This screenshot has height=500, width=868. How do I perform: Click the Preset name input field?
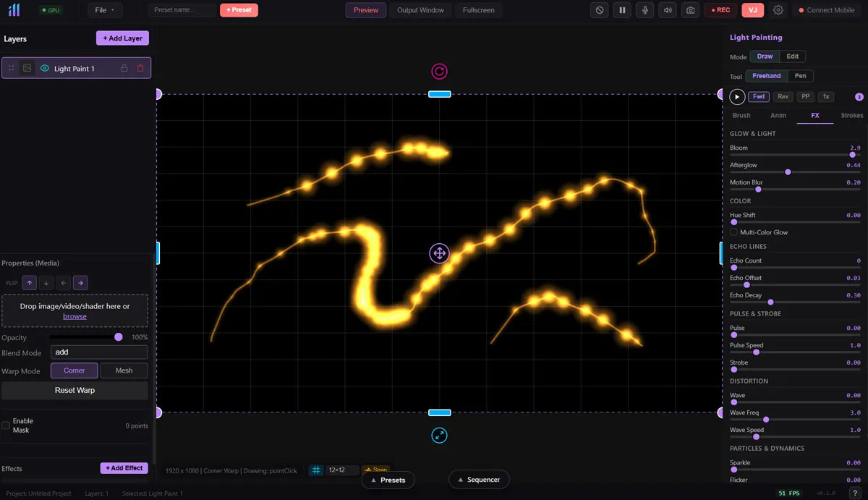tap(182, 10)
